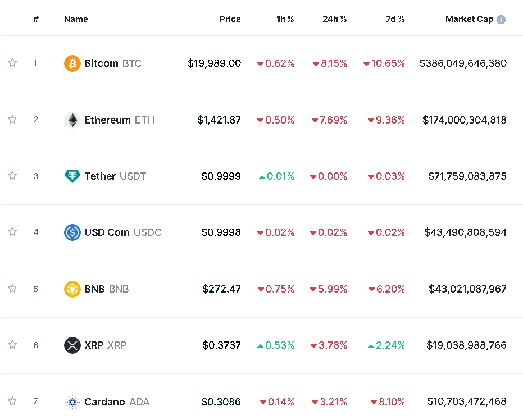The height and width of the screenshot is (420, 523).
Task: Click the Bitcoin logo icon
Action: 72,63
